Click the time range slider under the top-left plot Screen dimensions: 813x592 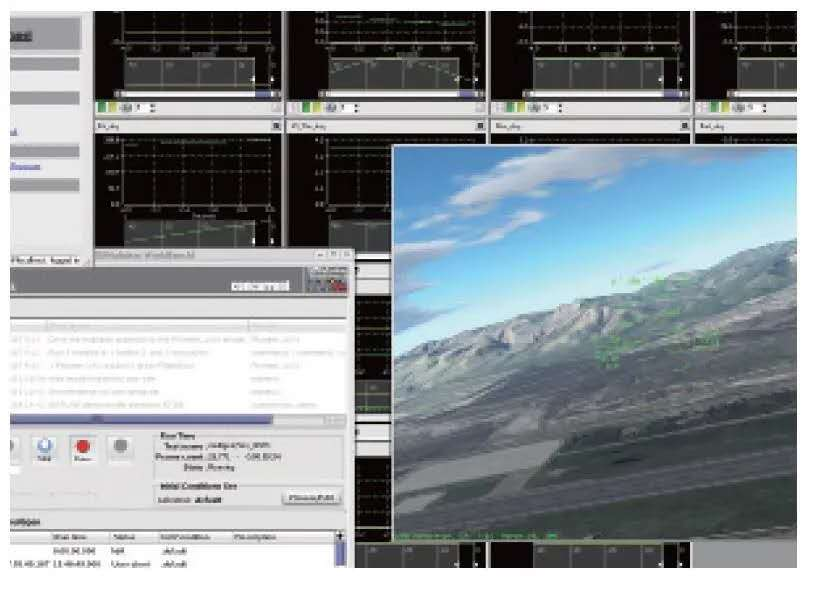pos(188,94)
